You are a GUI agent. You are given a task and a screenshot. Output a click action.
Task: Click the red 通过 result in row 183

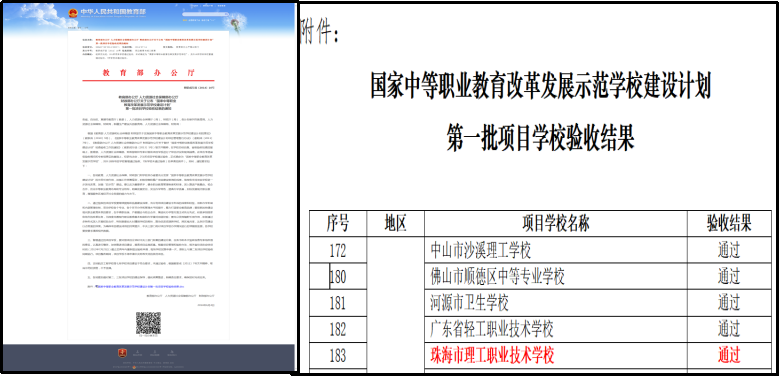point(729,355)
